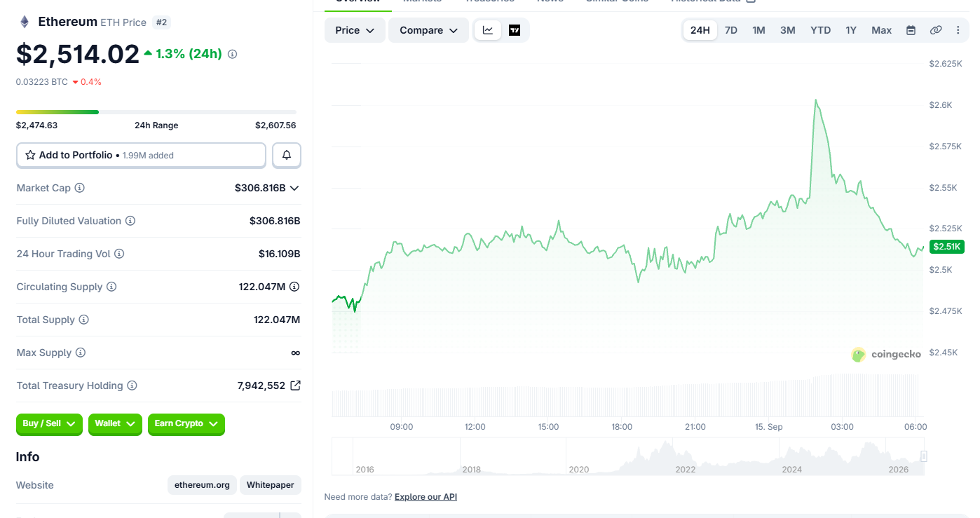The image size is (980, 518).
Task: Open the Total Treasury Holding info icon
Action: [132, 386]
